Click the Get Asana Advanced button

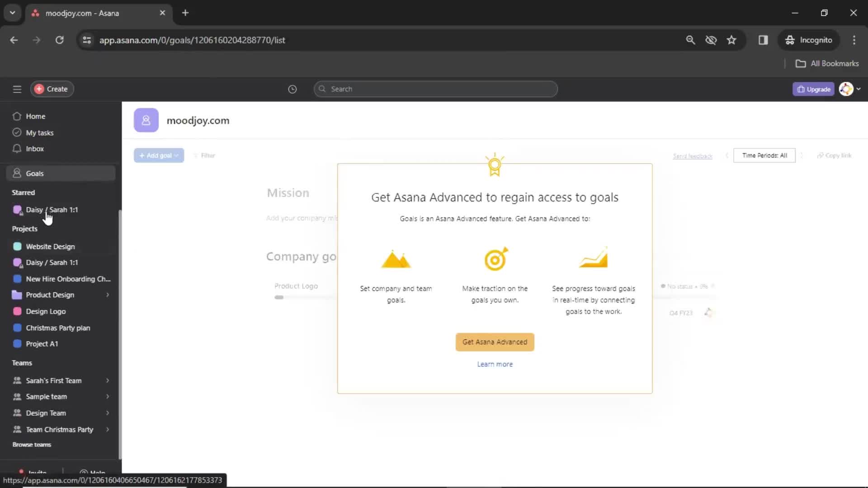(495, 342)
